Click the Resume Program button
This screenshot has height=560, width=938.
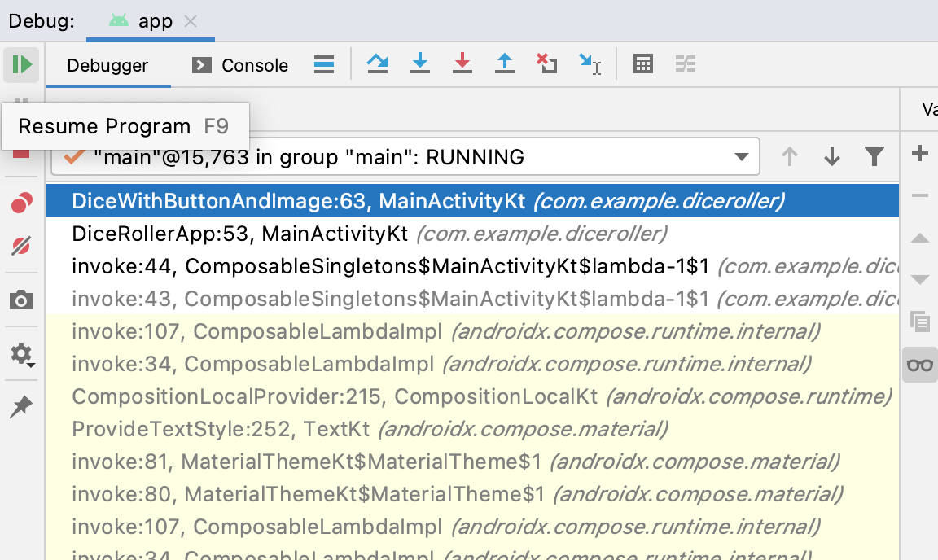[x=21, y=64]
